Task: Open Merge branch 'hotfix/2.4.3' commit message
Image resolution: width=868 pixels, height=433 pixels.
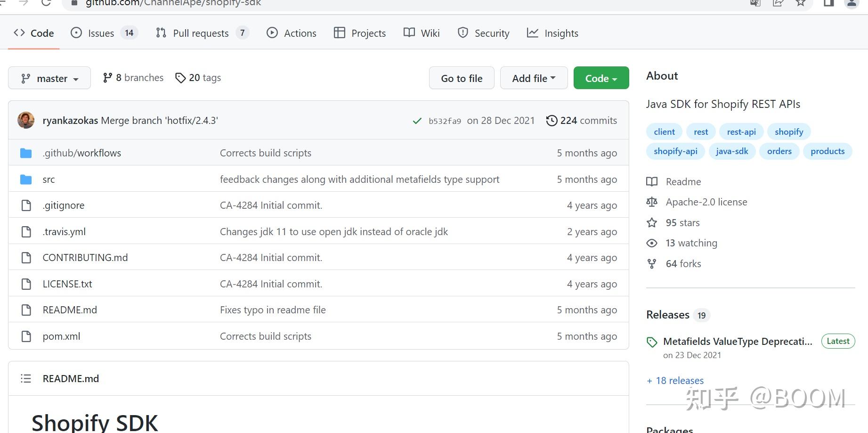Action: coord(159,121)
